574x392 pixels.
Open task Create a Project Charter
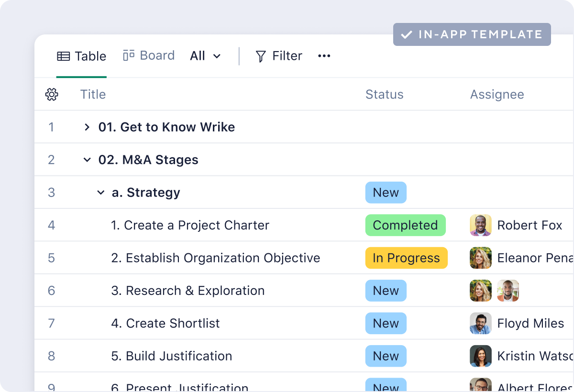(x=190, y=225)
